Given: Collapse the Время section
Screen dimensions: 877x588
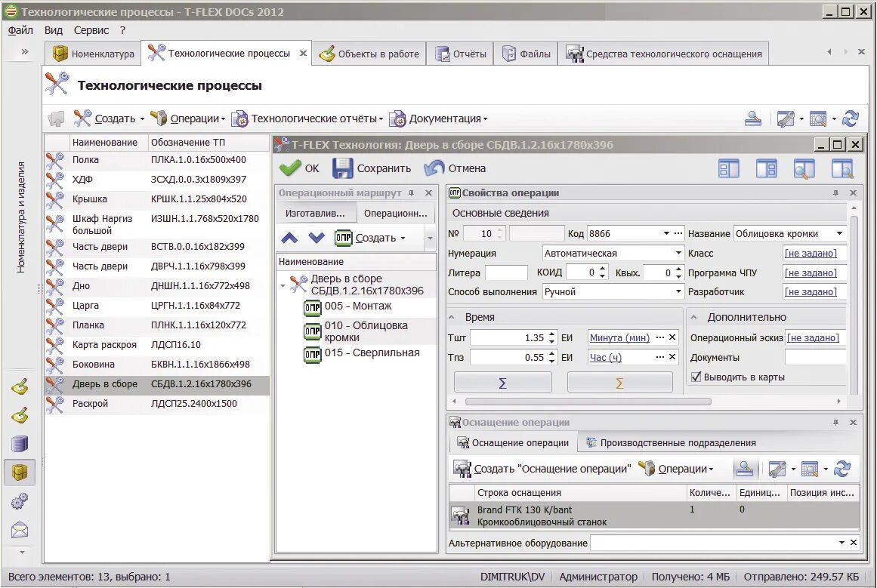Looking at the screenshot, I should coord(452,317).
